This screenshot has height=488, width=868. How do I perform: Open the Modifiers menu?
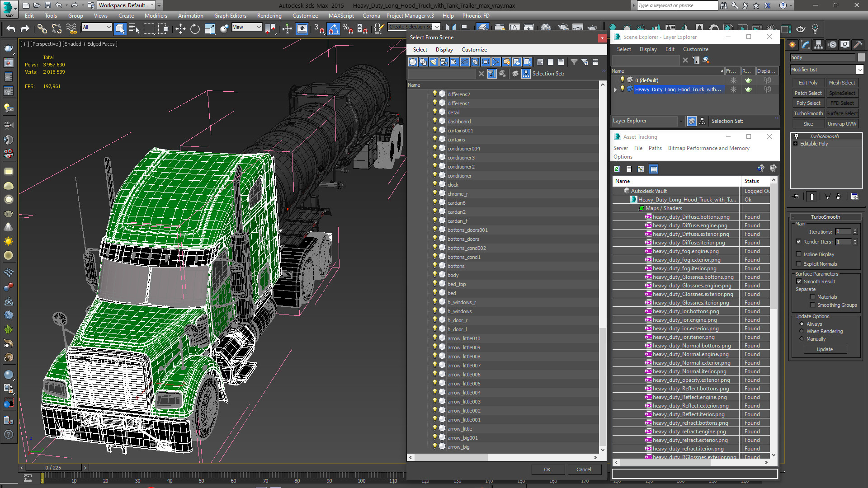[x=156, y=16]
